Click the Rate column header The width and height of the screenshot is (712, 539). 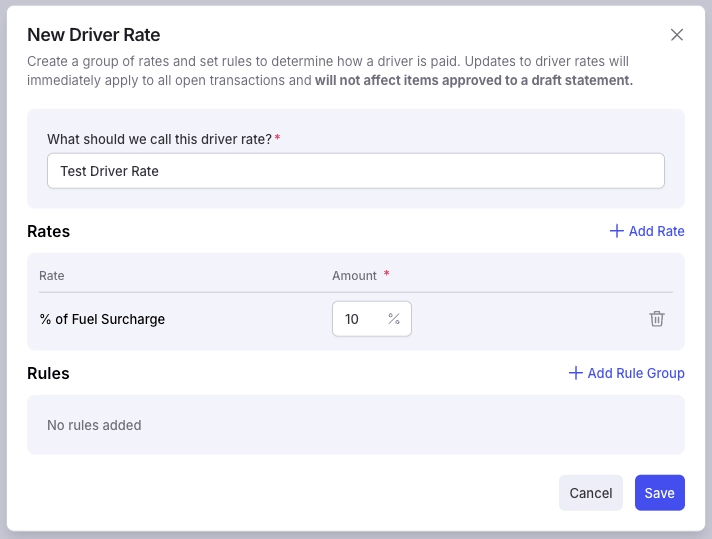pos(52,276)
